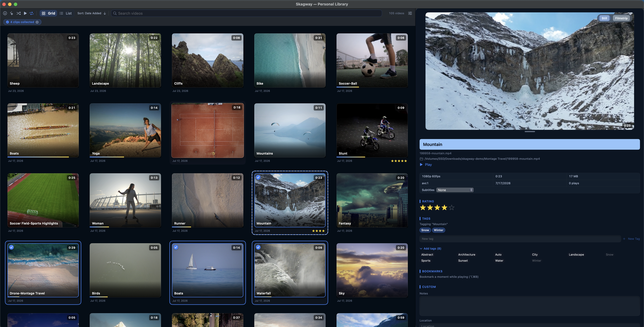Click the sparkles icon in the toolbar

11,13
